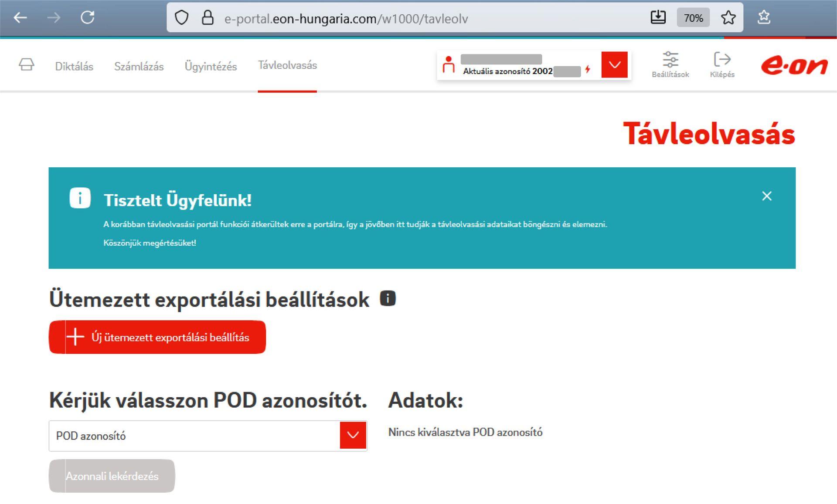This screenshot has height=504, width=837.
Task: Expand the account selector red chevron
Action: point(614,65)
